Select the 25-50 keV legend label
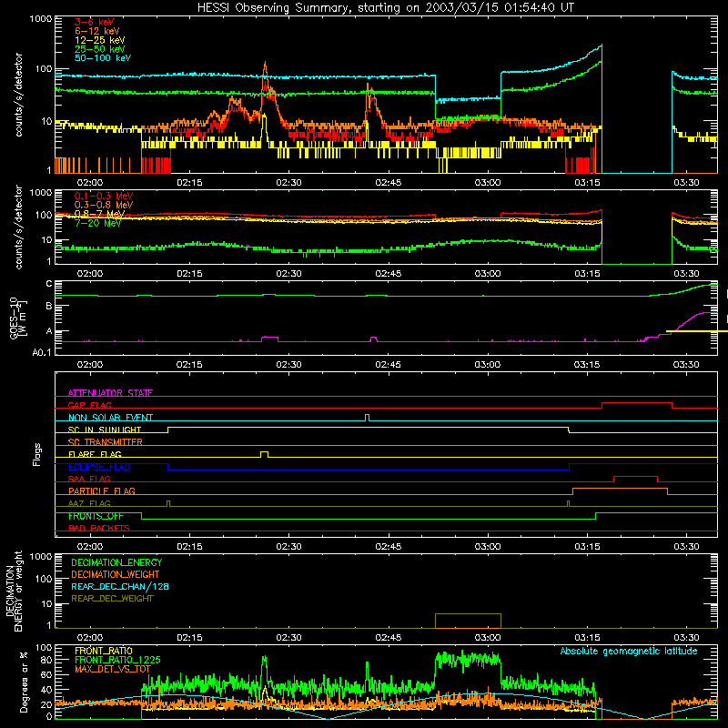Image resolution: width=728 pixels, height=728 pixels. 100,49
